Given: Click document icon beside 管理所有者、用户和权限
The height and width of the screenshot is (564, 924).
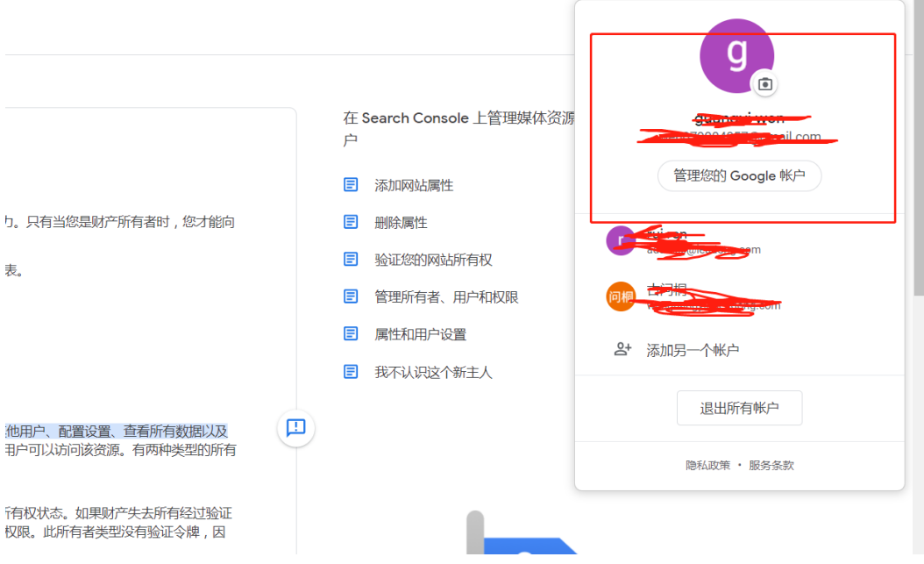Looking at the screenshot, I should tap(351, 297).
